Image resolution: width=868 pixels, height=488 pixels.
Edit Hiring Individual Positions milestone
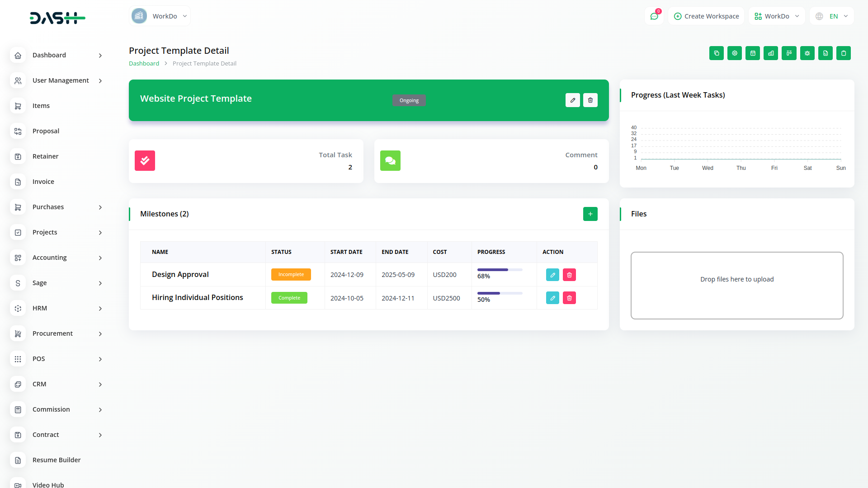552,298
